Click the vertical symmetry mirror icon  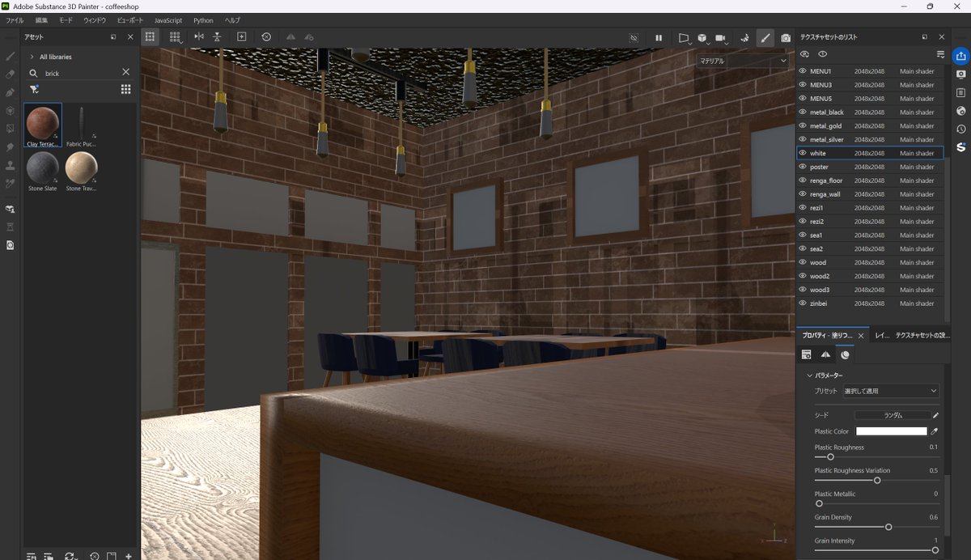217,37
